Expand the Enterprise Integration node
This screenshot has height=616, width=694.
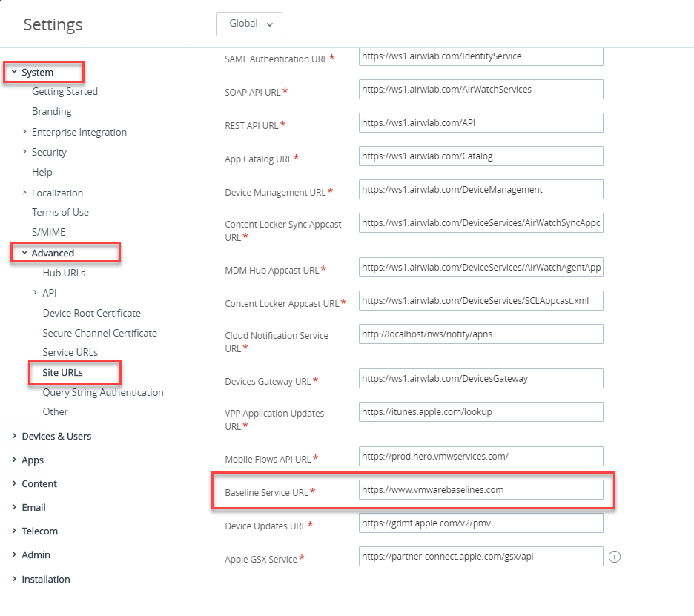click(x=24, y=132)
